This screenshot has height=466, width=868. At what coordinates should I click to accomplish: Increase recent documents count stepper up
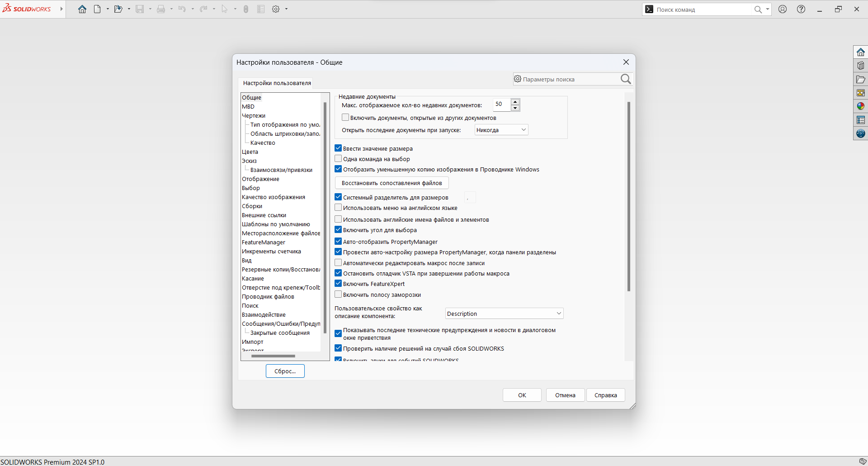pos(515,101)
